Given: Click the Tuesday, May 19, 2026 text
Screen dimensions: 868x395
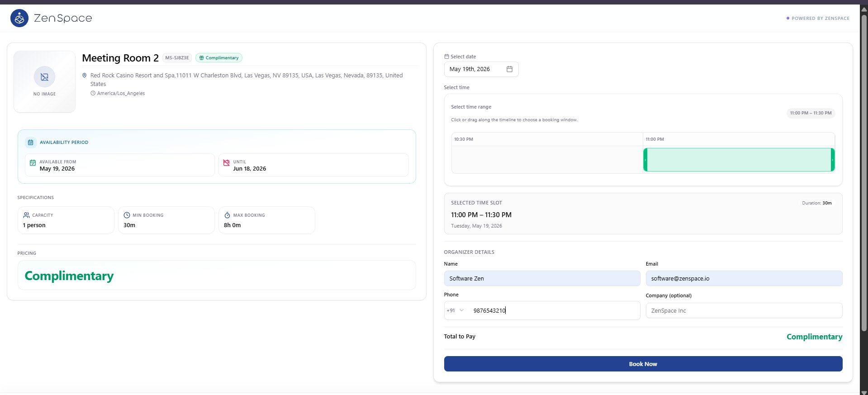Looking at the screenshot, I should 476,226.
